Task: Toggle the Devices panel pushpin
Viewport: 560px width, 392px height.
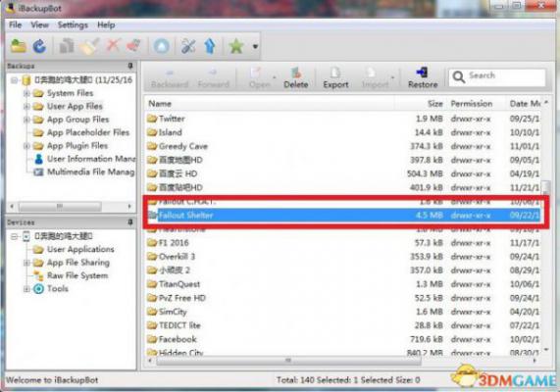Action: pos(130,222)
